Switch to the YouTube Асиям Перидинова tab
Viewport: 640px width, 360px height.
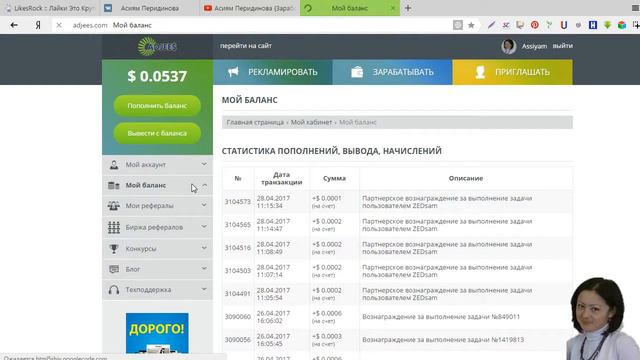click(x=250, y=8)
